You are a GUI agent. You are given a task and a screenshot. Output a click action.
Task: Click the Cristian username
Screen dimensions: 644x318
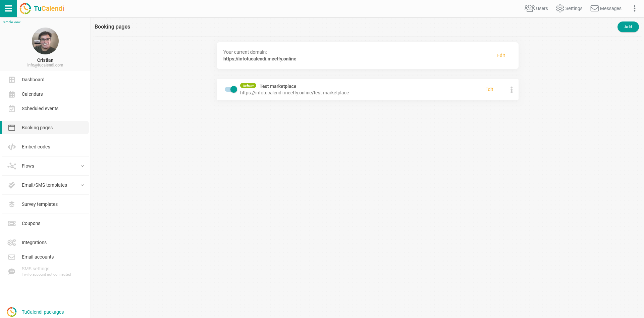pos(45,60)
